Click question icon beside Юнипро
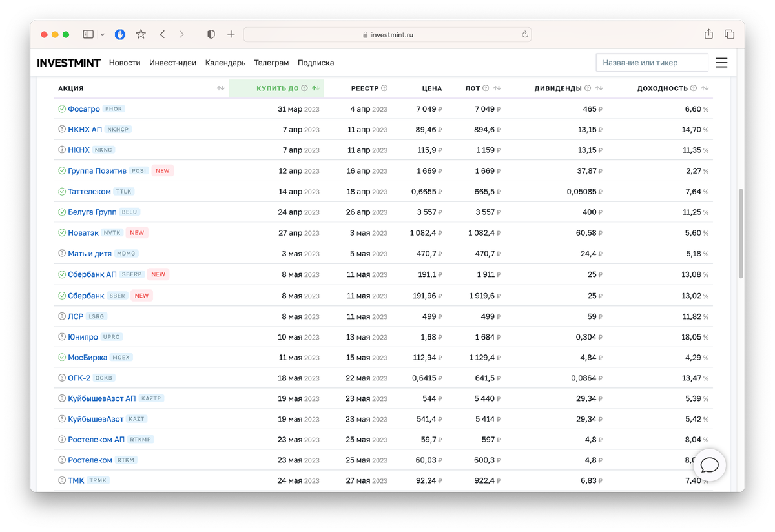This screenshot has width=775, height=532. [x=62, y=337]
